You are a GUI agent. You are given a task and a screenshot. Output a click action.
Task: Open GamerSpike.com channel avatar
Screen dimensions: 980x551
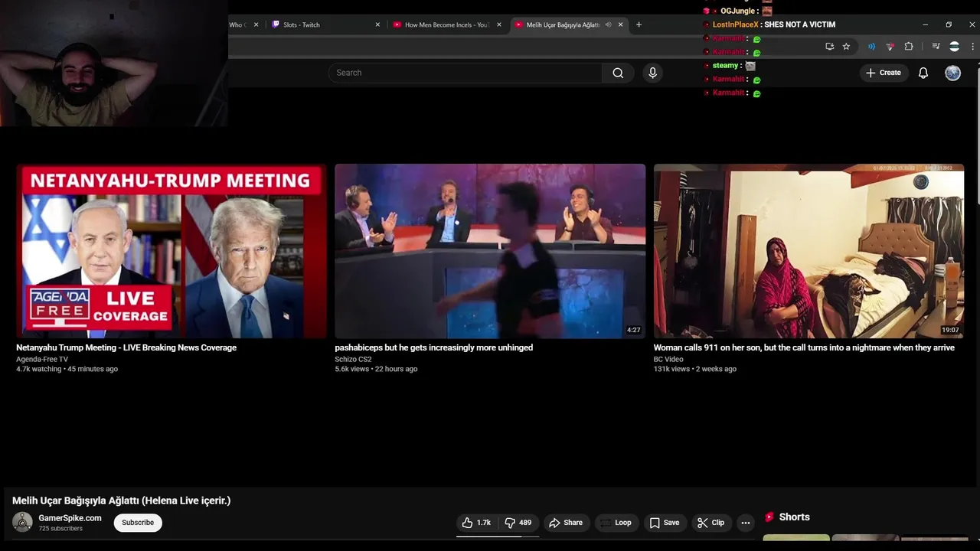coord(22,522)
